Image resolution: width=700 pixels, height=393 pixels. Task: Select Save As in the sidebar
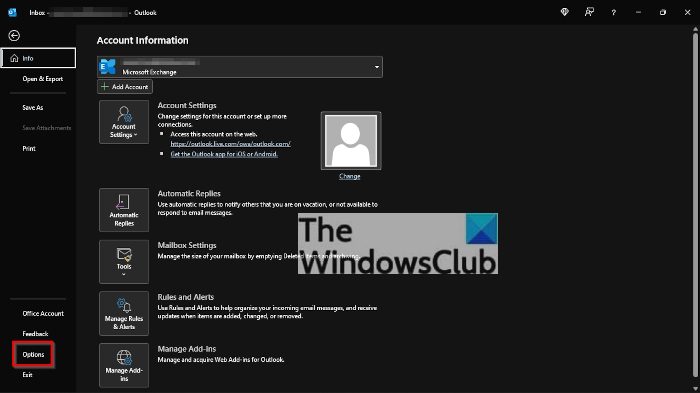coord(33,108)
